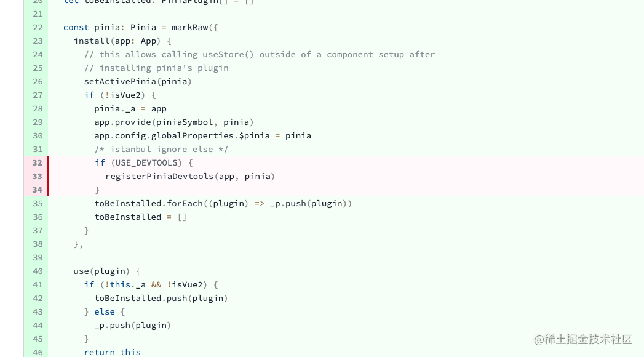
Task: Click the registerPiniaDevtools function call
Action: [x=159, y=176]
